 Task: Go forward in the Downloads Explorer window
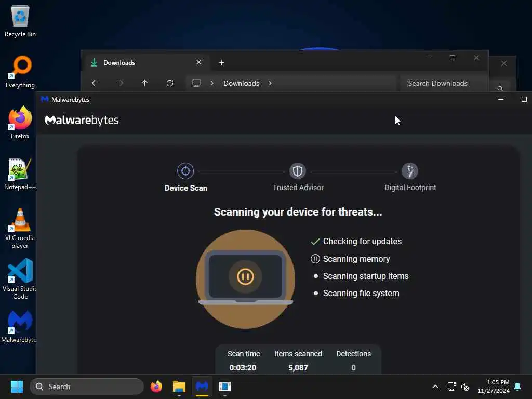pos(120,83)
